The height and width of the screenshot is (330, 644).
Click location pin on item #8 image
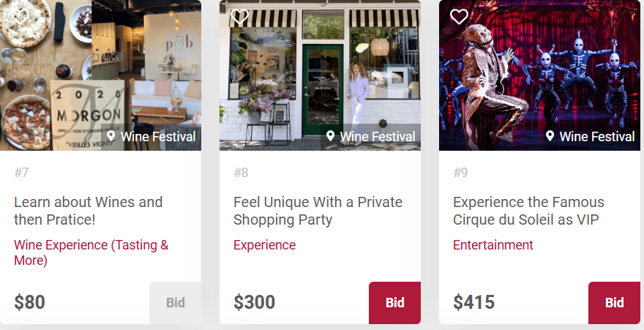(331, 136)
